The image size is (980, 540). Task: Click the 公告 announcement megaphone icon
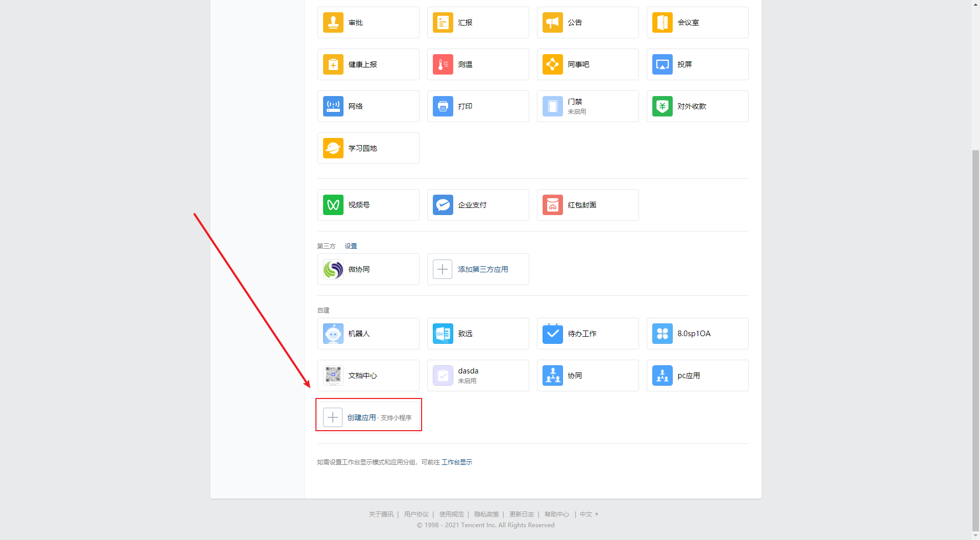[553, 22]
